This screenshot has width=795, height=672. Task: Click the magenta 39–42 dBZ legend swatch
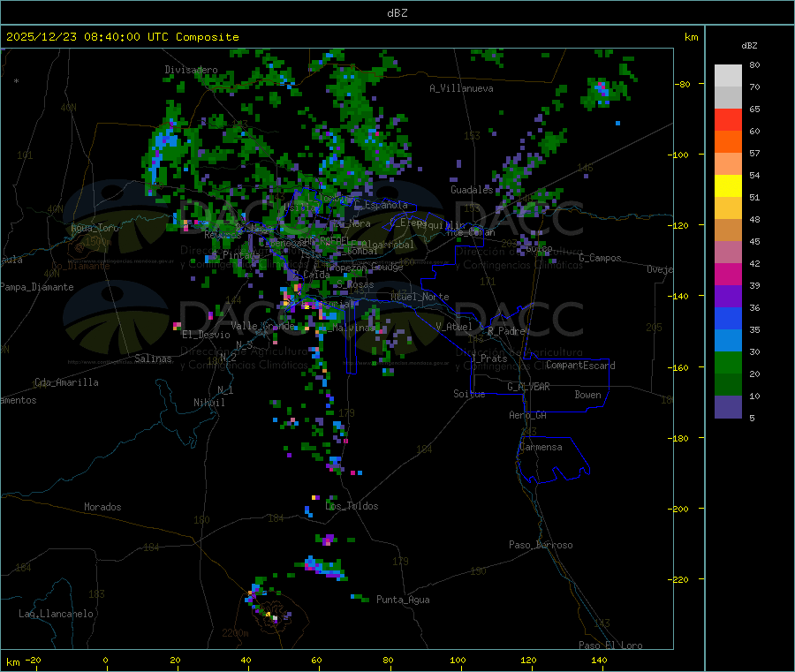pos(728,274)
